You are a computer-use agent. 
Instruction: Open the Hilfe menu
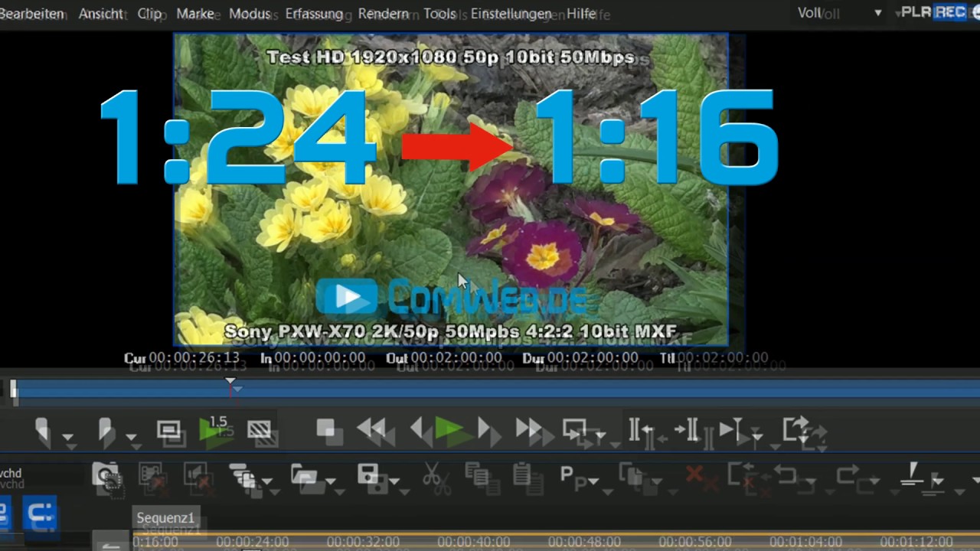[x=581, y=14]
